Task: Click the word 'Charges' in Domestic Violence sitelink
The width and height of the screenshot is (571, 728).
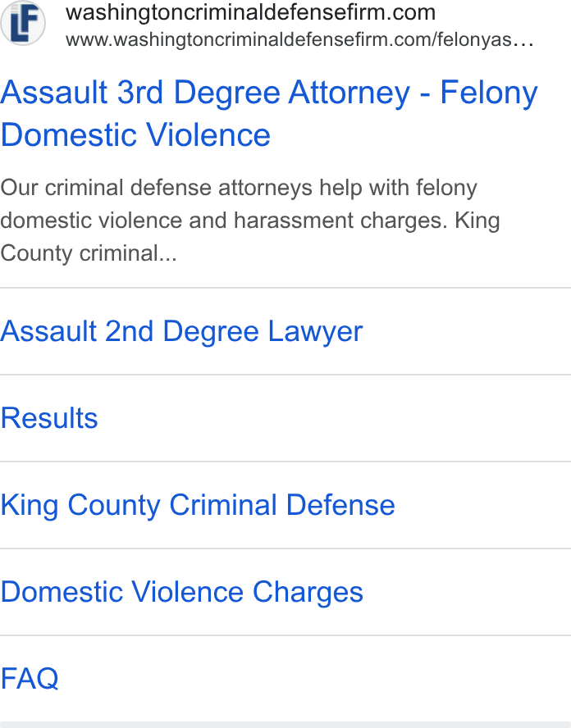Action: point(308,592)
